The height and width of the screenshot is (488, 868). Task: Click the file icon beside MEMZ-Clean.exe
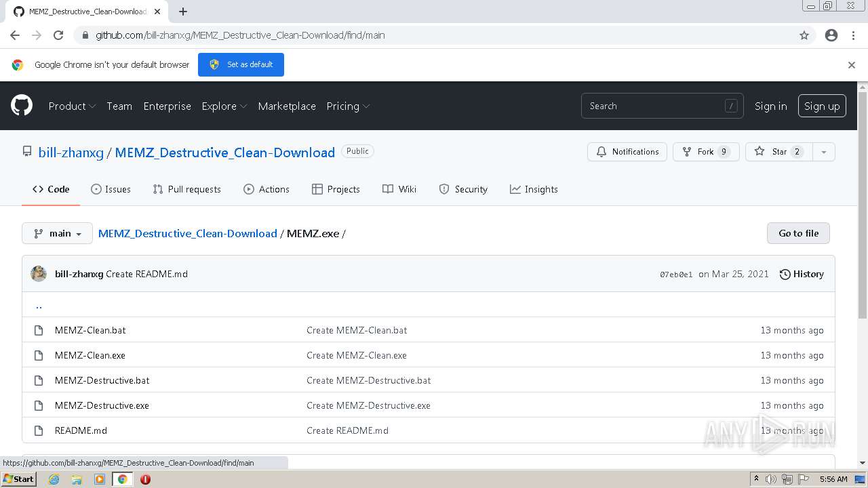click(39, 355)
